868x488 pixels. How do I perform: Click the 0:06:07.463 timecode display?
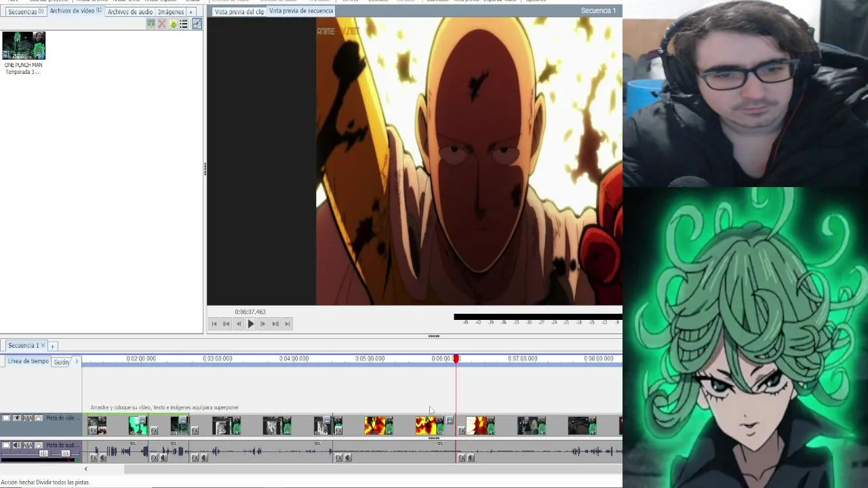pyautogui.click(x=250, y=312)
